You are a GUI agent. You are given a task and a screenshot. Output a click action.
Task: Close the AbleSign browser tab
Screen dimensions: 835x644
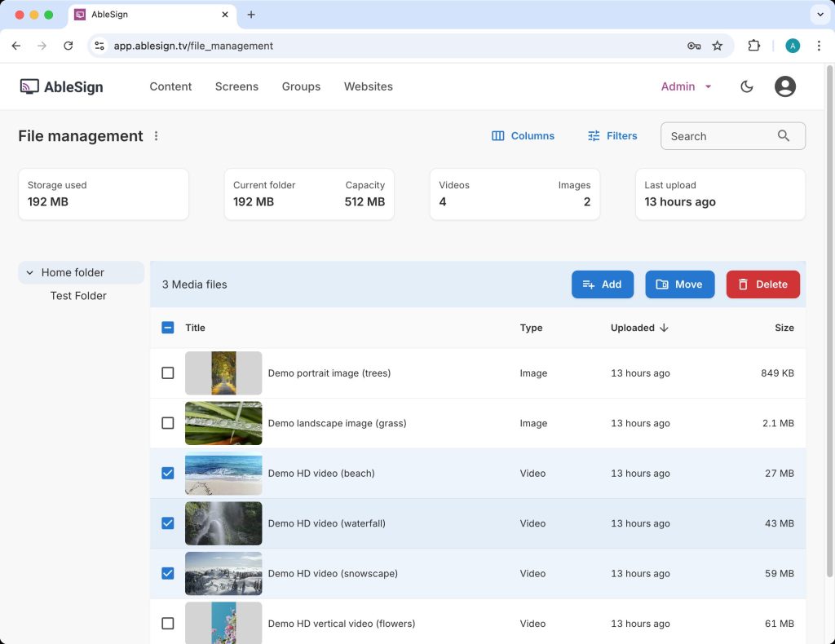click(x=225, y=15)
